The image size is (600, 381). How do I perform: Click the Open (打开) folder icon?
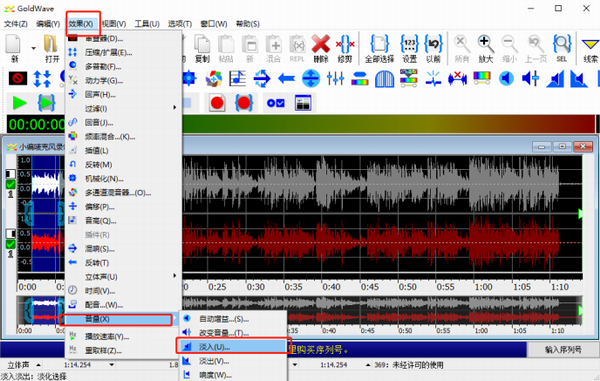pos(52,48)
